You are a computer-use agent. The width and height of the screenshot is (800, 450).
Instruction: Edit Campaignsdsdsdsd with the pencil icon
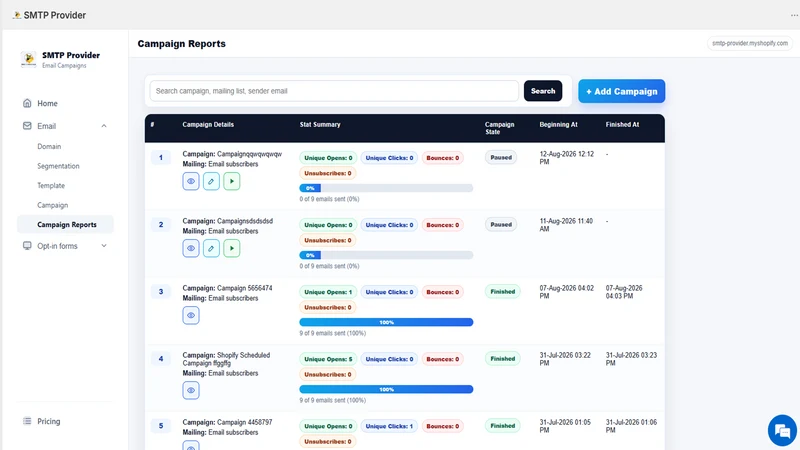tap(211, 248)
